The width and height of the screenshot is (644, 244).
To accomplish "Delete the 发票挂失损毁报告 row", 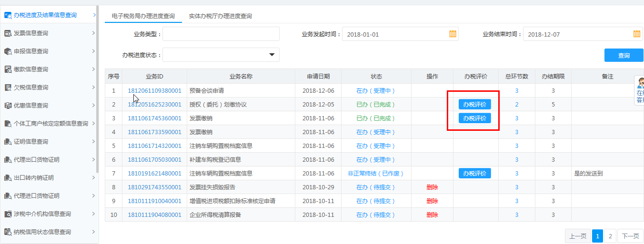I will click(x=432, y=187).
